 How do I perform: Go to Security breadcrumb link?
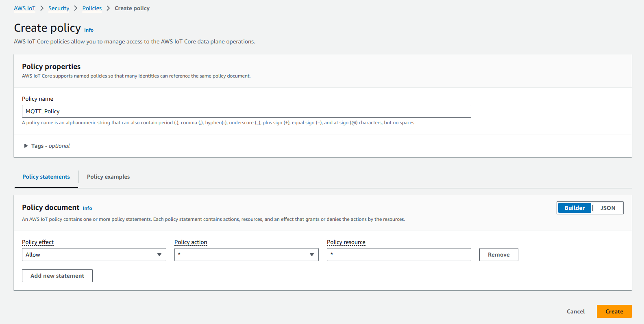(x=59, y=8)
